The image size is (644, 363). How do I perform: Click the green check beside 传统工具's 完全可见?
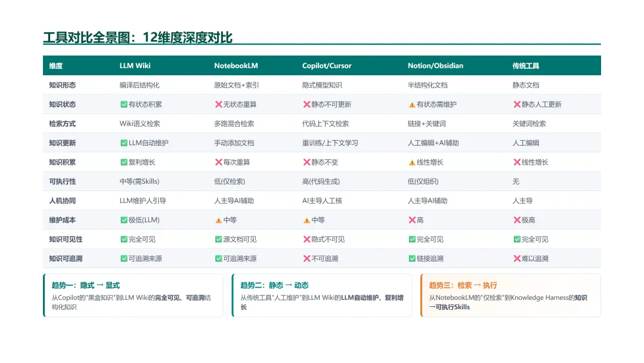pos(517,239)
